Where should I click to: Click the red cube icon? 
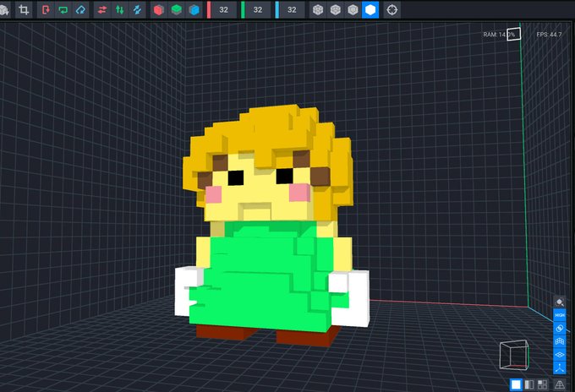pos(159,10)
